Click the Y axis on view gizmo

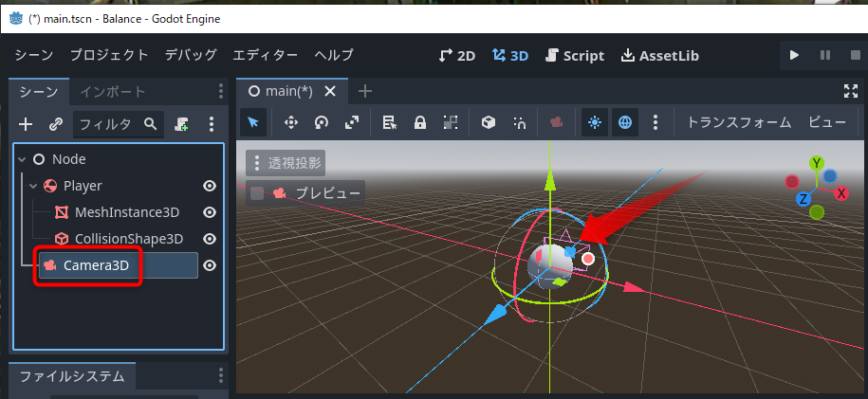point(817,163)
